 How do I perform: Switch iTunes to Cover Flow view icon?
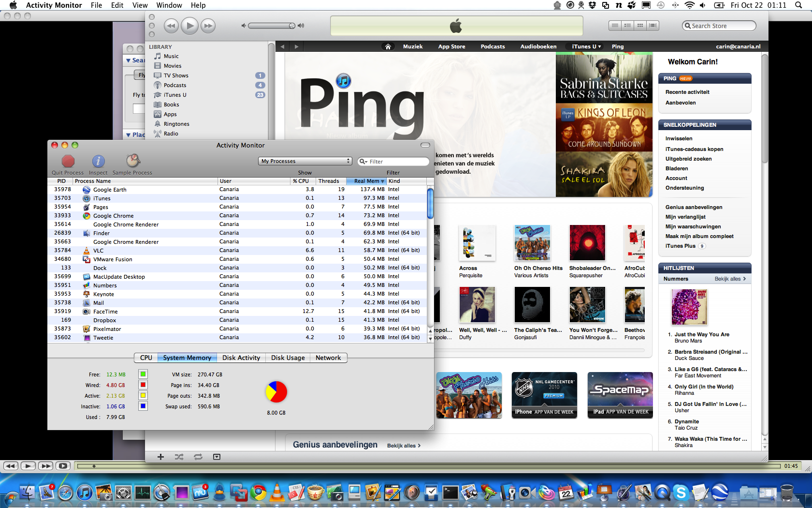tap(652, 26)
